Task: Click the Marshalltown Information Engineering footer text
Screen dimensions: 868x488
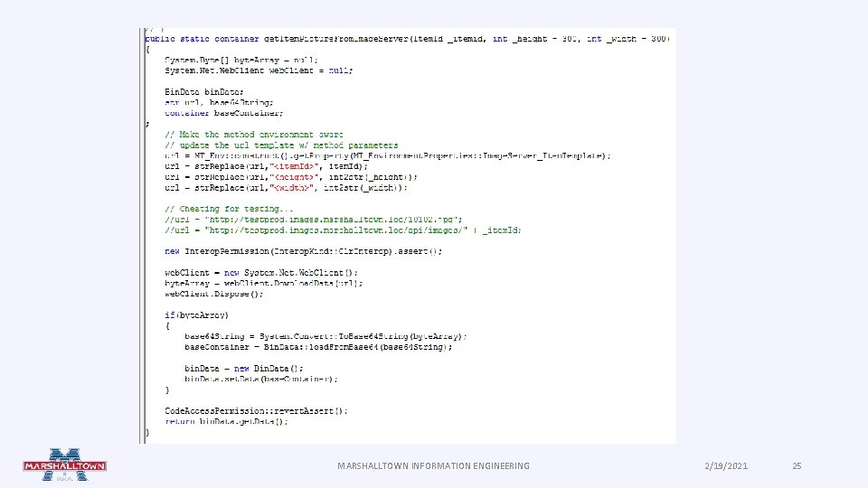Action: (433, 466)
